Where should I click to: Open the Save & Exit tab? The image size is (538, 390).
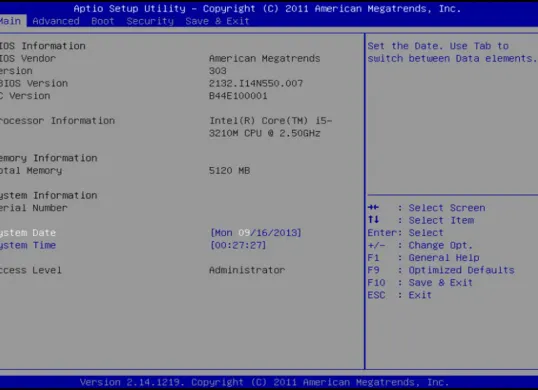tap(217, 21)
